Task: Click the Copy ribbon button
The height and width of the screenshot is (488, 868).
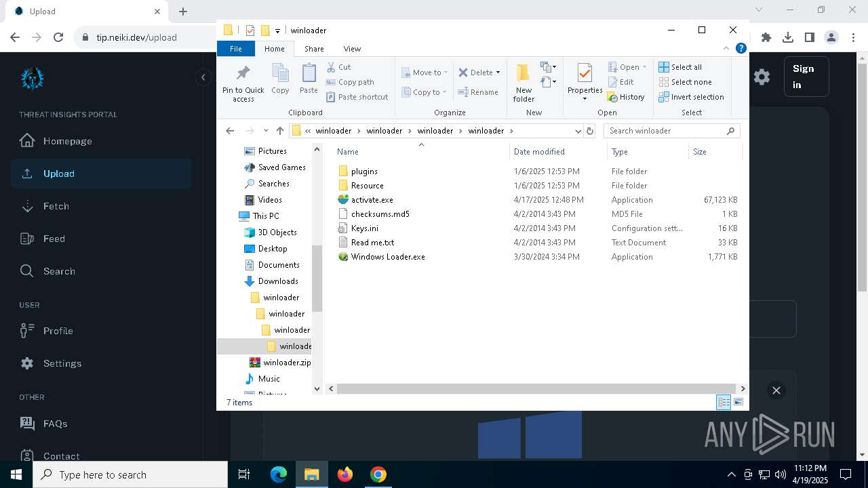Action: pos(280,79)
